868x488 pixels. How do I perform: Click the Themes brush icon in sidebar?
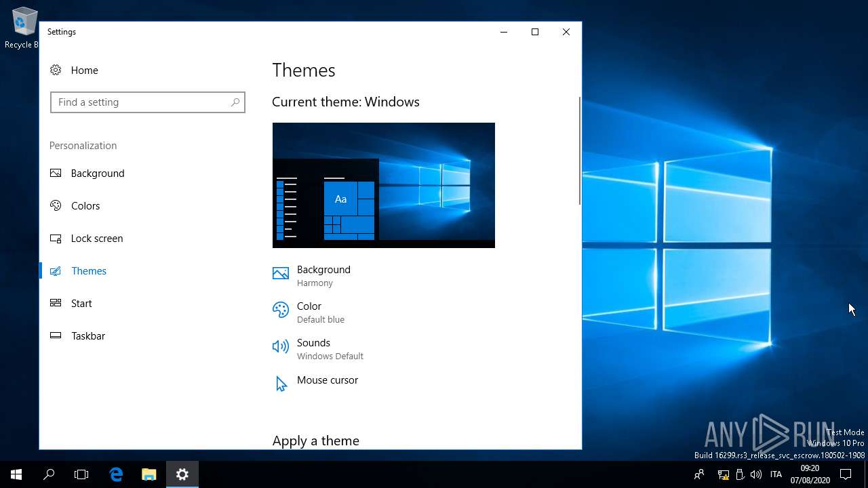[56, 270]
